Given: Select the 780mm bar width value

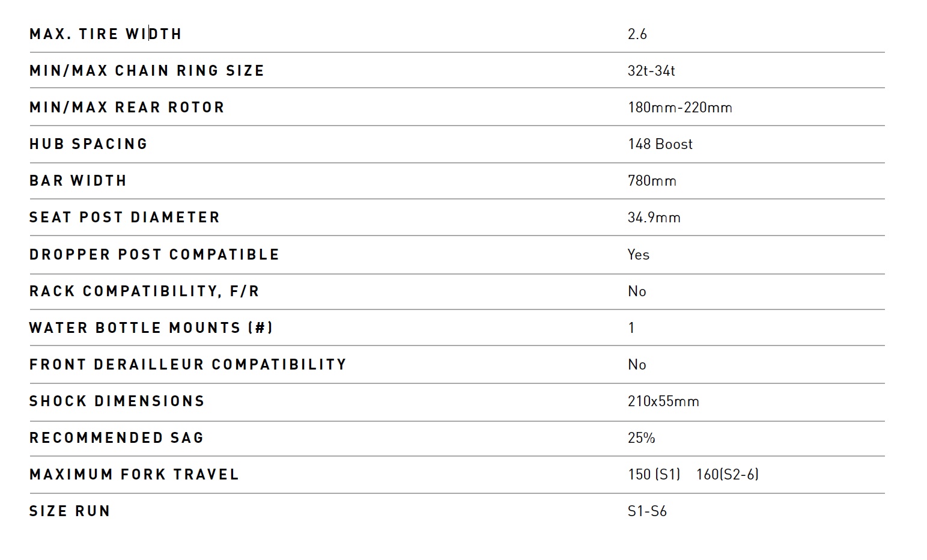Looking at the screenshot, I should (x=652, y=181).
